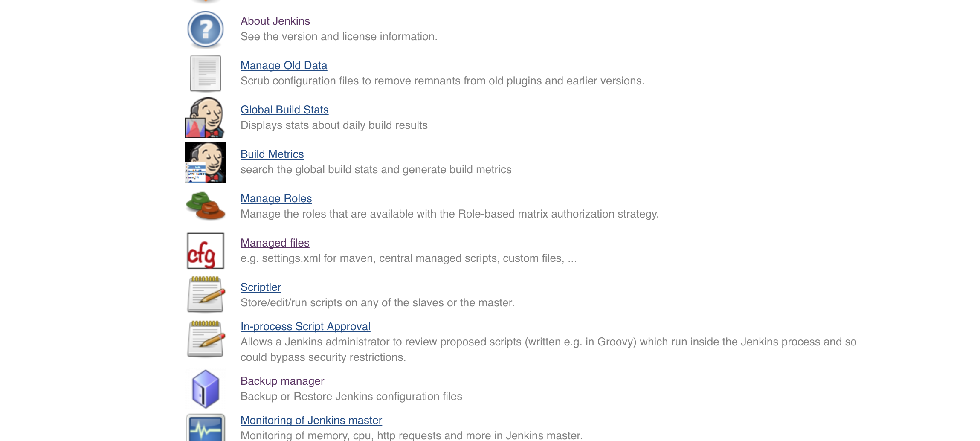
Task: Click the Global Build Stats butler icon
Action: click(x=205, y=118)
